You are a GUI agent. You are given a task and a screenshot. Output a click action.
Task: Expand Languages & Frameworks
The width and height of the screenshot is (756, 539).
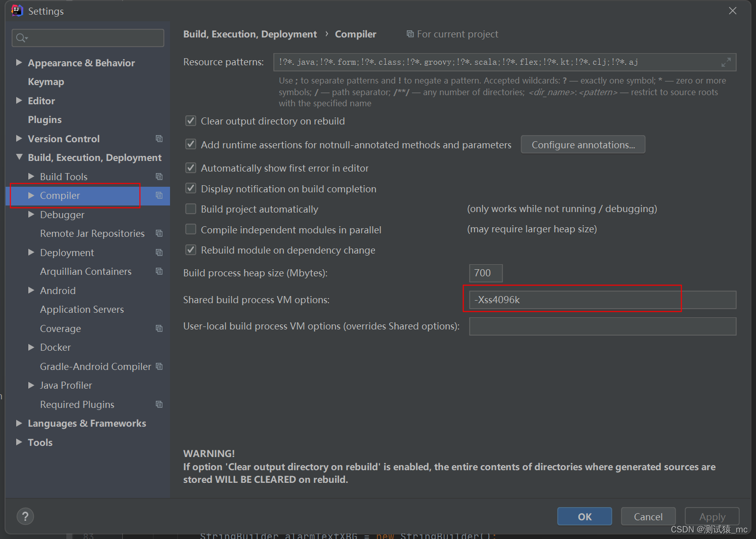pyautogui.click(x=19, y=423)
